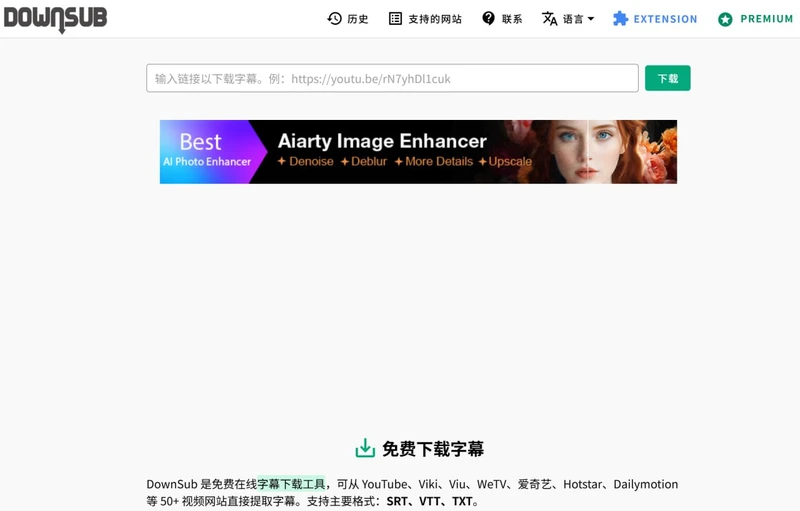Image resolution: width=800 pixels, height=511 pixels.
Task: Expand the 语言 language dropdown arrow
Action: click(591, 19)
